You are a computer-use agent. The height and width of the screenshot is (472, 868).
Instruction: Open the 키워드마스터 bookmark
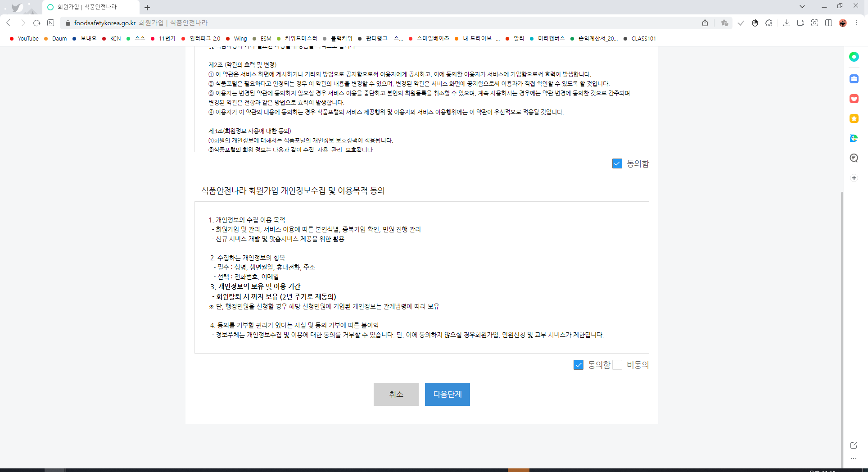[x=297, y=39]
